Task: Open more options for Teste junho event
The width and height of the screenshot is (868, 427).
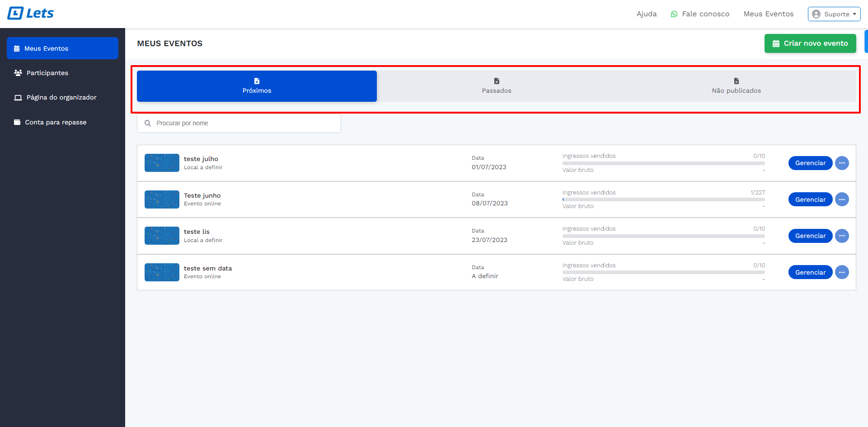Action: pyautogui.click(x=841, y=199)
